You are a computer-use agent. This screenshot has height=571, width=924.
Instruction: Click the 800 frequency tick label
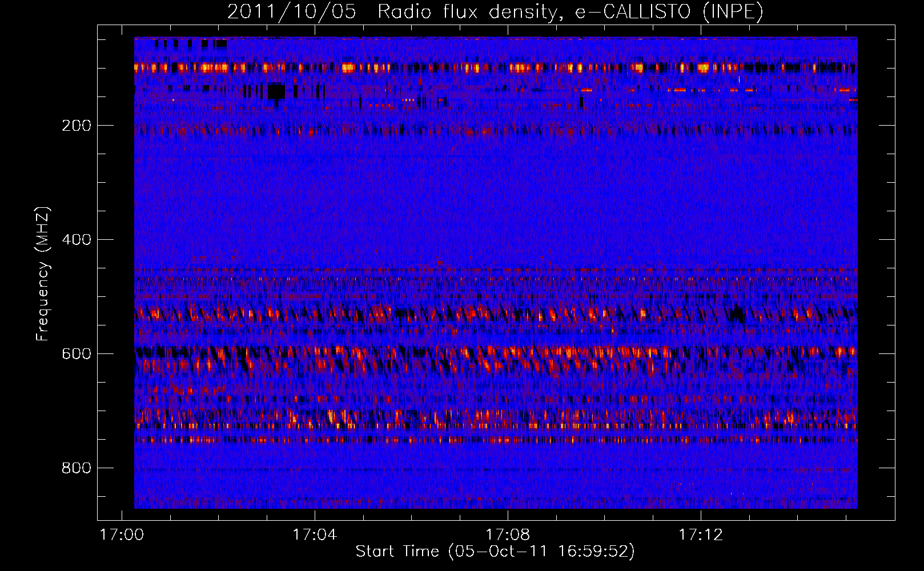click(77, 468)
